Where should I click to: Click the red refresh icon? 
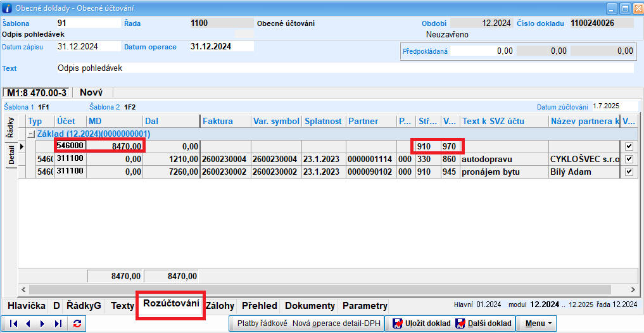coord(77,324)
